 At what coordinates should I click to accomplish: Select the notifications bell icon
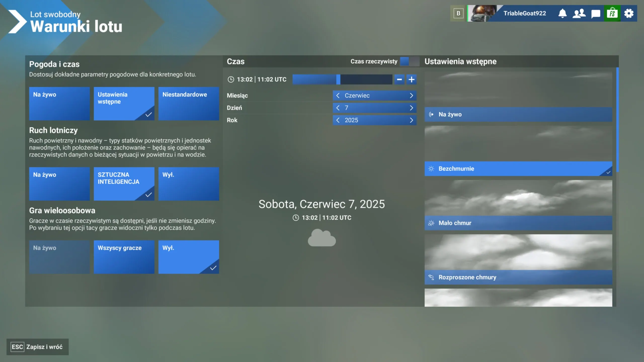click(x=562, y=13)
